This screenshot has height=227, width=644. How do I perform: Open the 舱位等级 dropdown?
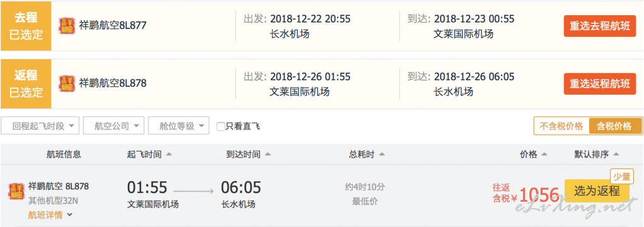coord(179,126)
